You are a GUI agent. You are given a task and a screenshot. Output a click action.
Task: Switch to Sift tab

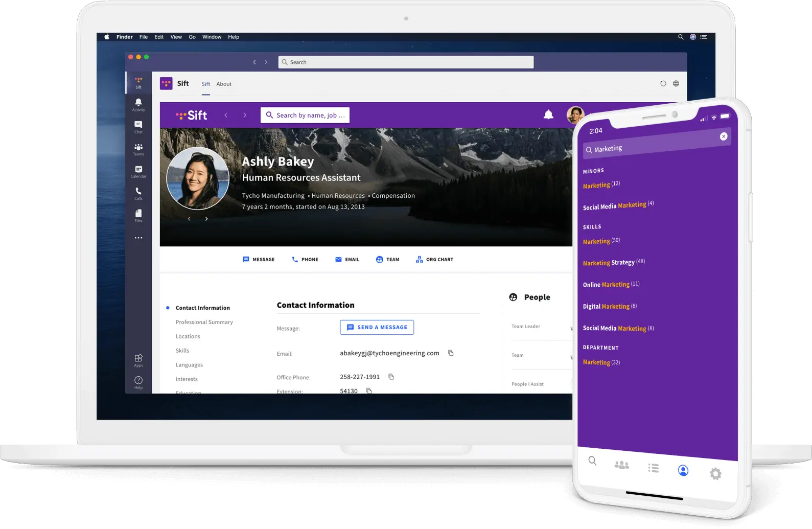pos(206,84)
